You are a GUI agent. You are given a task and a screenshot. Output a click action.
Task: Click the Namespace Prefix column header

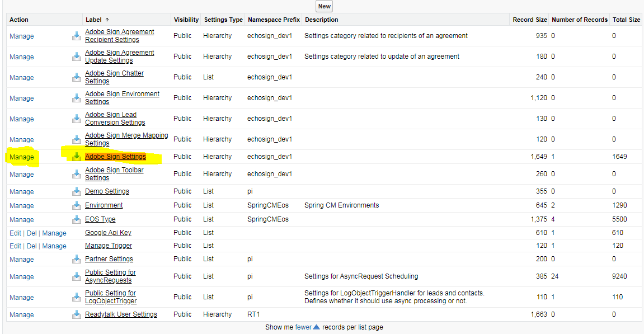[x=274, y=20]
